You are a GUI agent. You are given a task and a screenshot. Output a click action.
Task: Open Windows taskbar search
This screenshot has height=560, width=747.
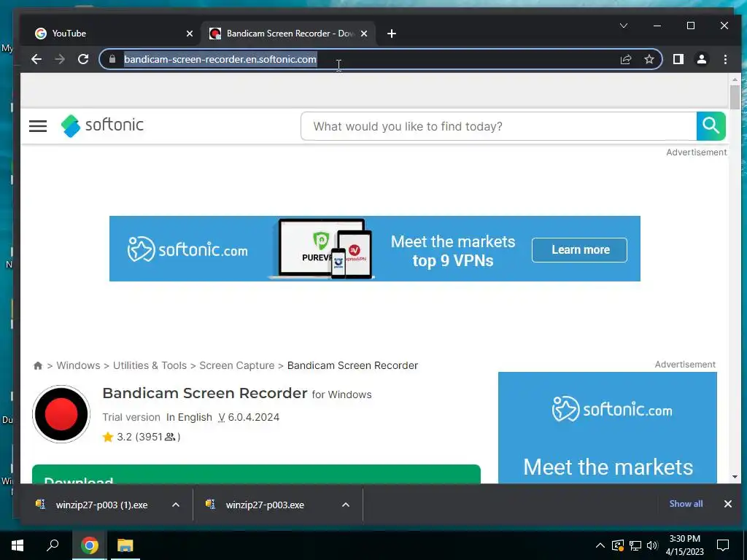coord(53,545)
